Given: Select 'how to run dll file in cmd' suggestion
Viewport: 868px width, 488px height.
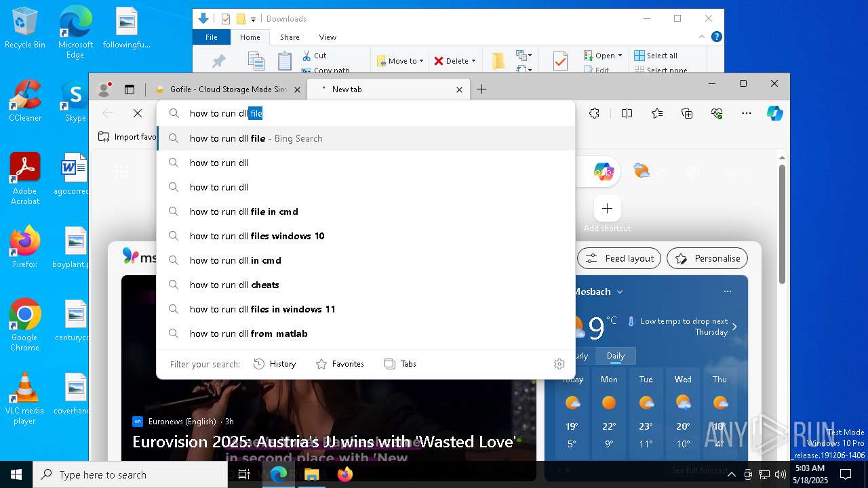Looking at the screenshot, I should pos(366,211).
